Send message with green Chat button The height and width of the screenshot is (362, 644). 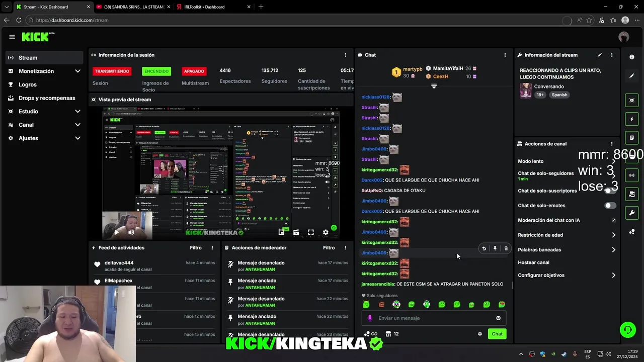pyautogui.click(x=497, y=334)
